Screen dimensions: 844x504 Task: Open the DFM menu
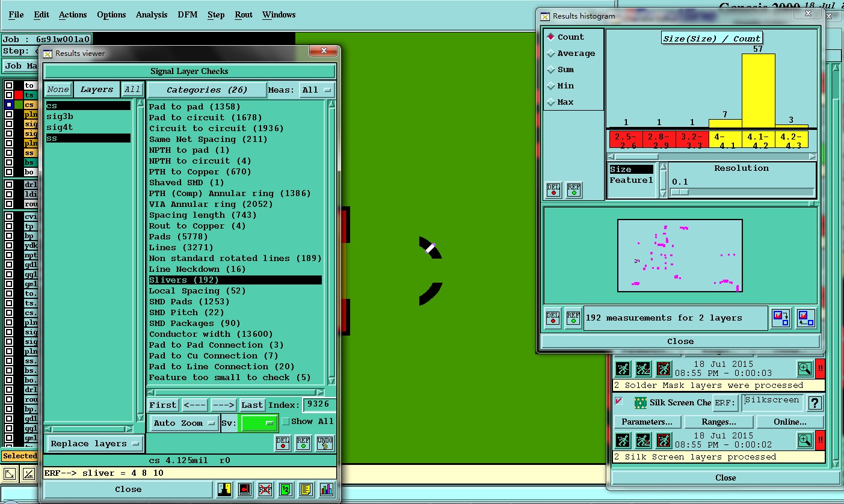pos(188,14)
